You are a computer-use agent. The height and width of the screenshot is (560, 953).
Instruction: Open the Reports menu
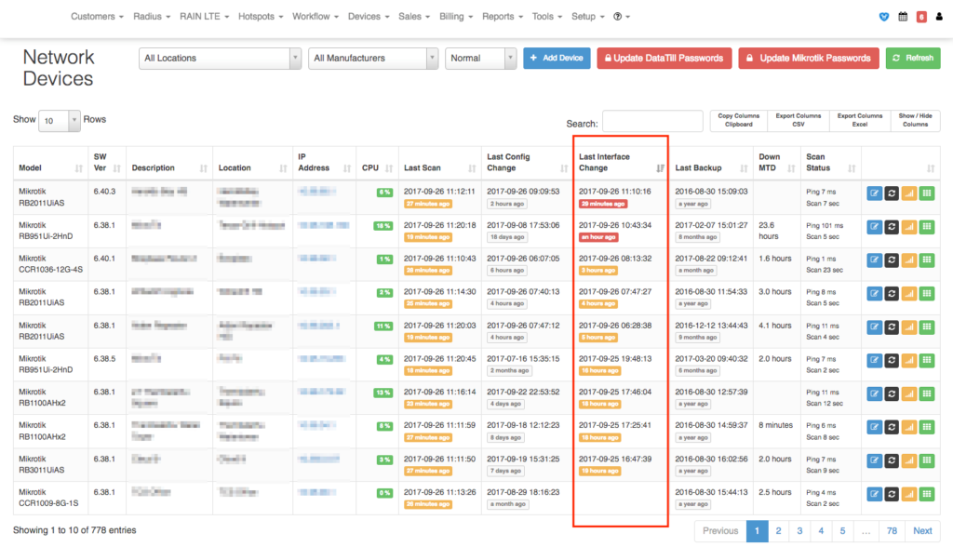click(502, 17)
